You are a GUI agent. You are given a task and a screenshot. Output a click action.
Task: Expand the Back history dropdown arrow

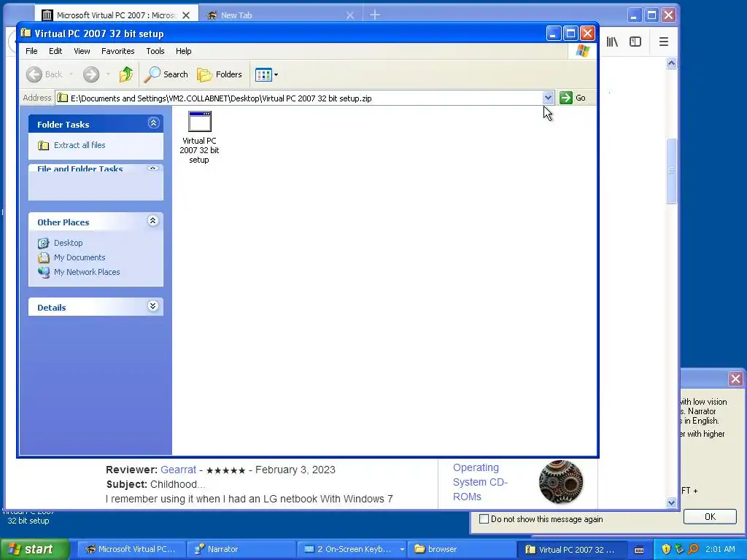pos(71,74)
